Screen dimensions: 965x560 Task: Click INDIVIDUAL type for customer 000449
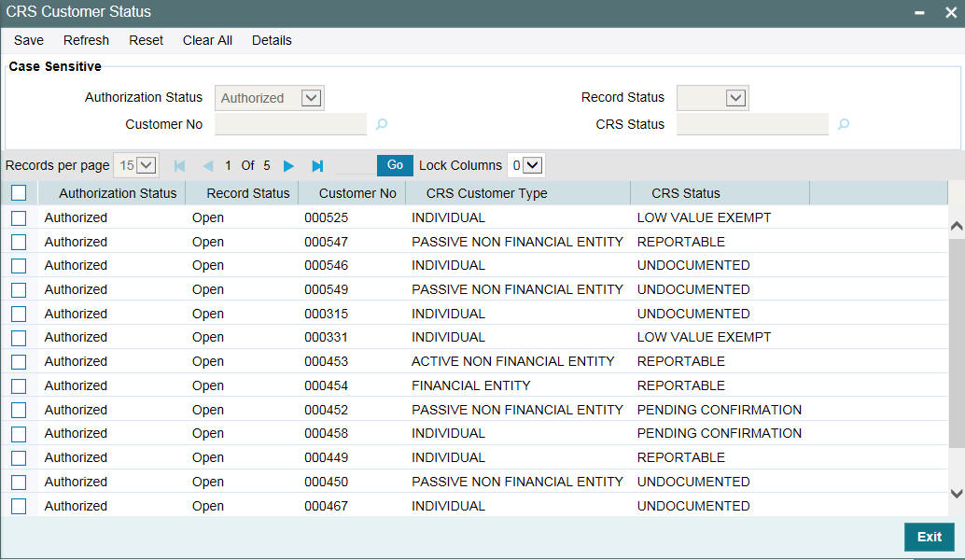click(x=448, y=458)
